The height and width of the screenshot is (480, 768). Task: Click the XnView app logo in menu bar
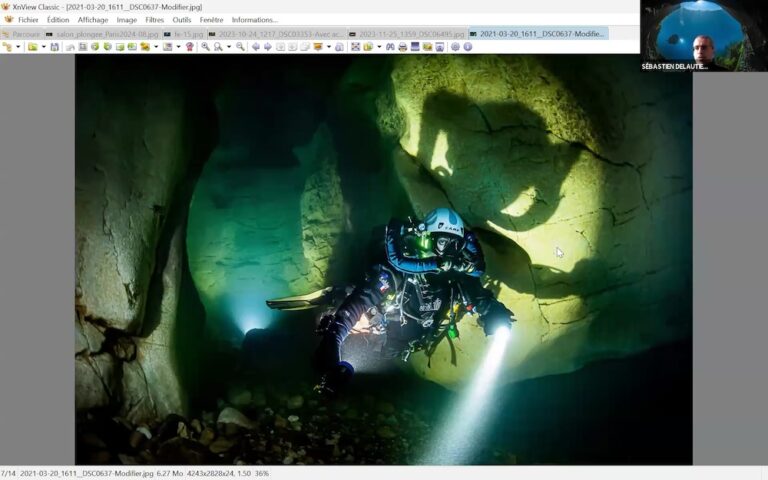point(8,20)
